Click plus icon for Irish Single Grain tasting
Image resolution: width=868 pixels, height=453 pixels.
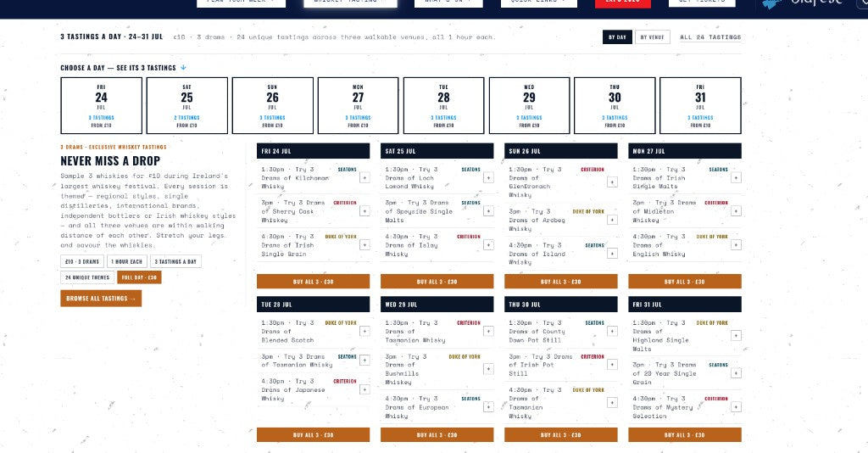[364, 245]
